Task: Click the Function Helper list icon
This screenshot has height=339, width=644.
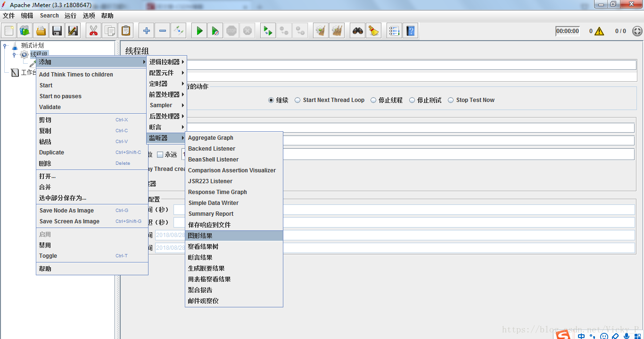Action: coord(395,31)
